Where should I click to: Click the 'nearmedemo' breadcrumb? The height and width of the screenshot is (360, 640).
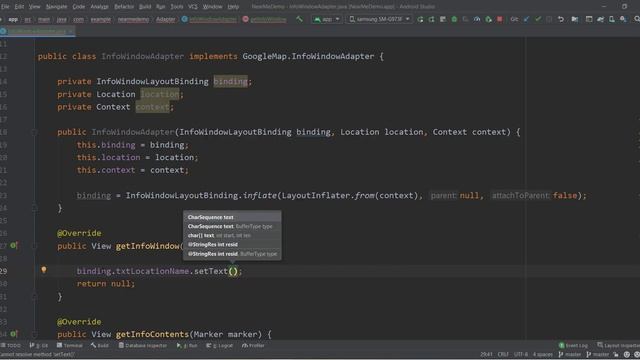click(133, 19)
